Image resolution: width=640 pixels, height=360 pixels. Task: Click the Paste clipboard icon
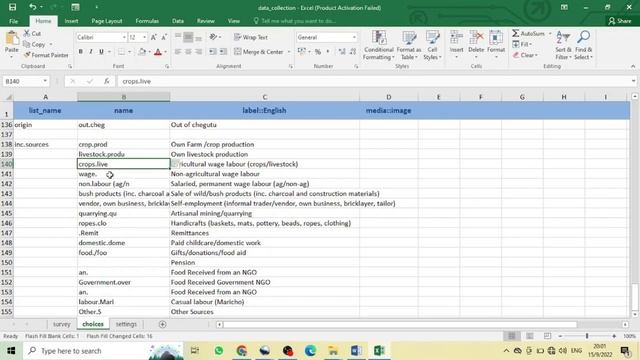12,39
